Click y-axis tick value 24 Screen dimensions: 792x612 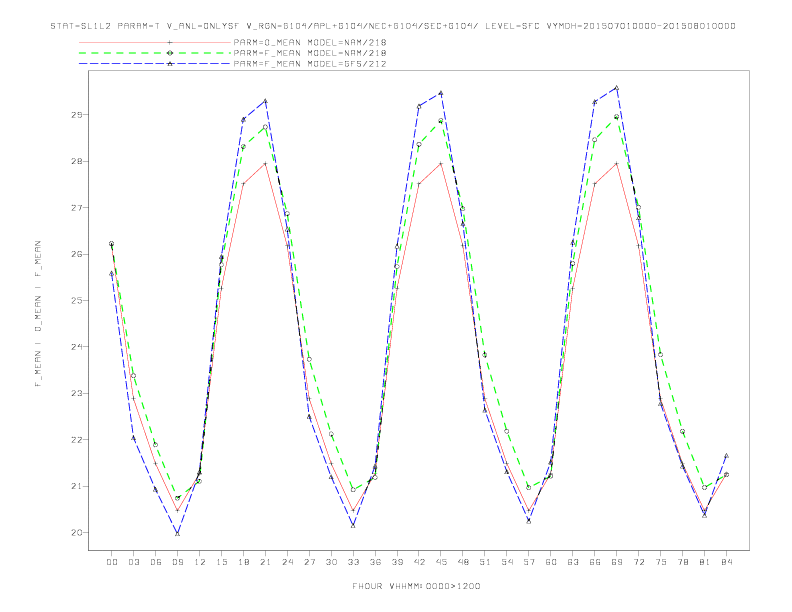[76, 347]
